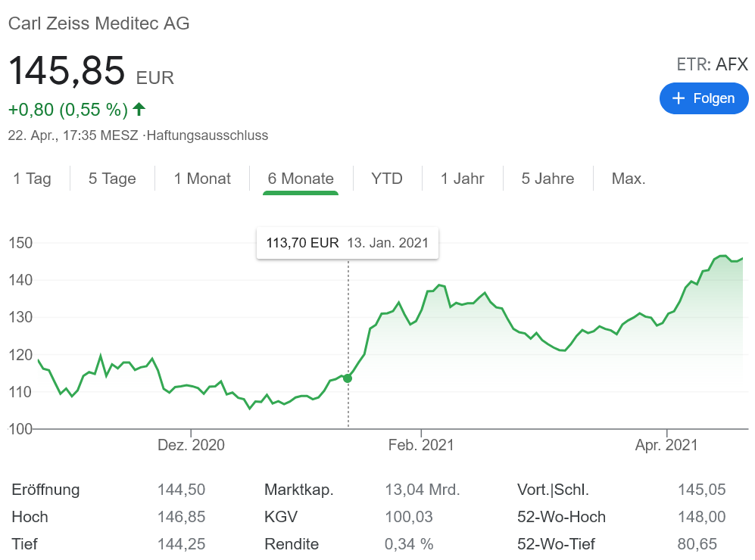This screenshot has height=560, width=755.
Task: Open the Haftungsausschluss disclaimer link
Action: pyautogui.click(x=207, y=135)
